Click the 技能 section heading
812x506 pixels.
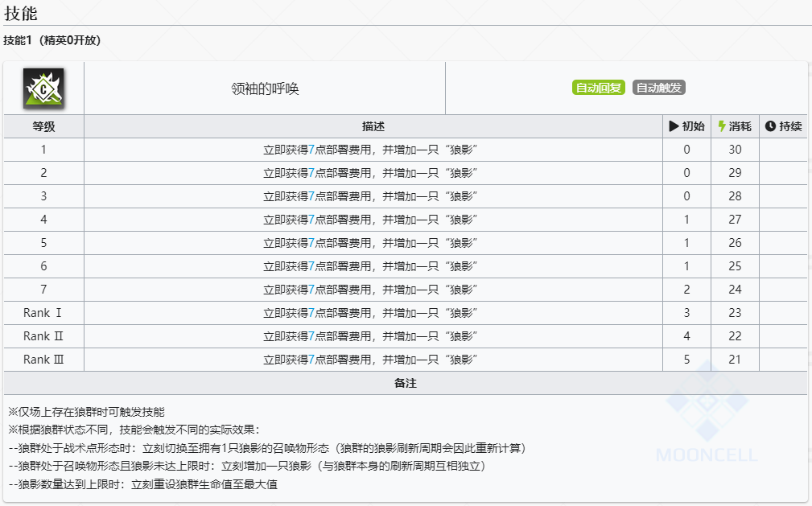point(20,13)
